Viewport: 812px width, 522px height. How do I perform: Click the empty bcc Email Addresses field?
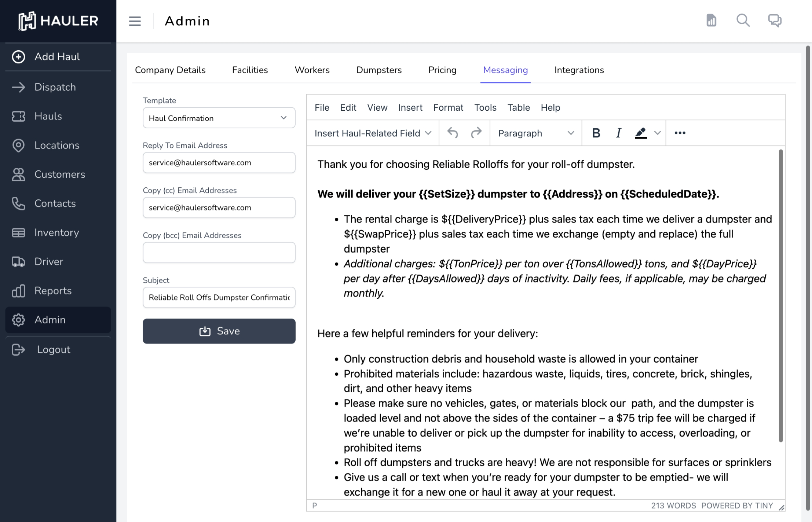pos(219,253)
